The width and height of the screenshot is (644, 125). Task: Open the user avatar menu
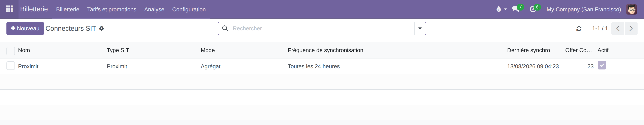[x=631, y=9]
